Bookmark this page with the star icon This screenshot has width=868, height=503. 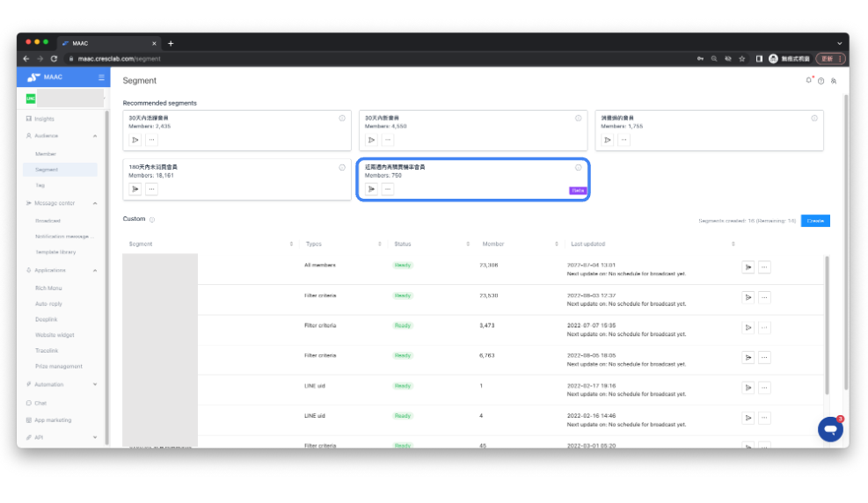(x=742, y=59)
